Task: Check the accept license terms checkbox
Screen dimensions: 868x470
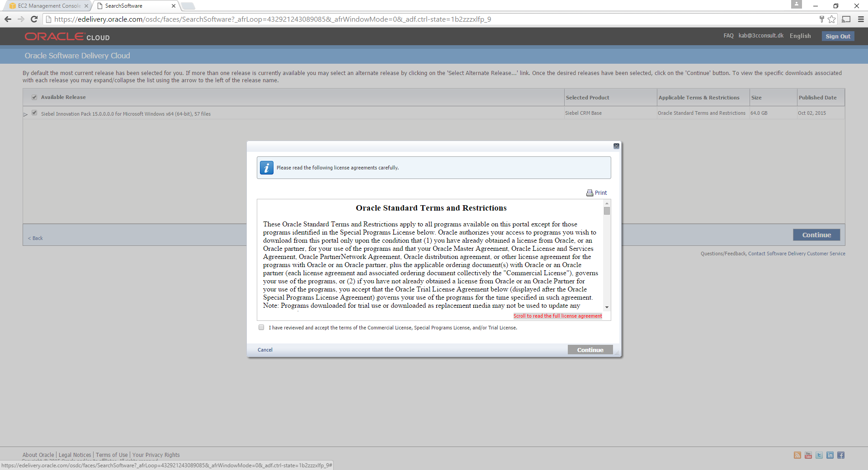Action: click(x=261, y=327)
